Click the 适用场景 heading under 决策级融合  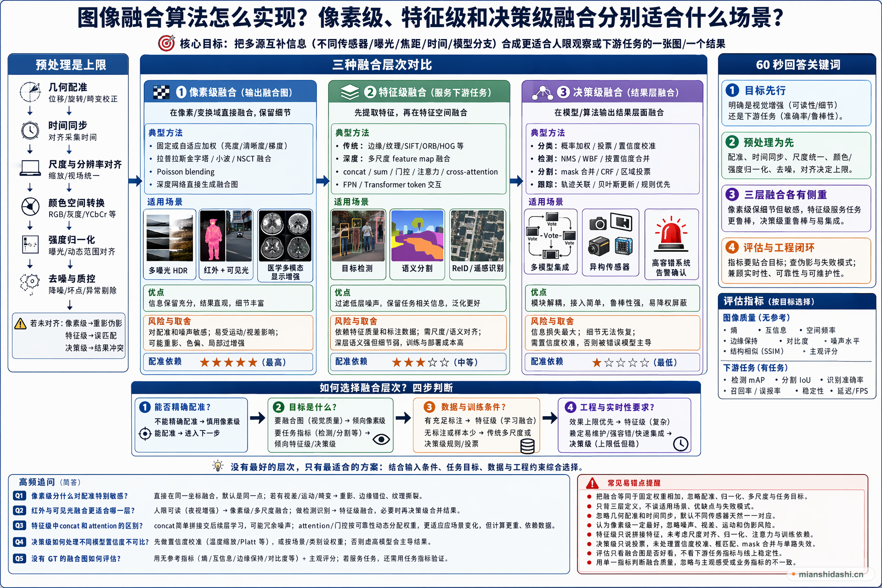pyautogui.click(x=546, y=202)
